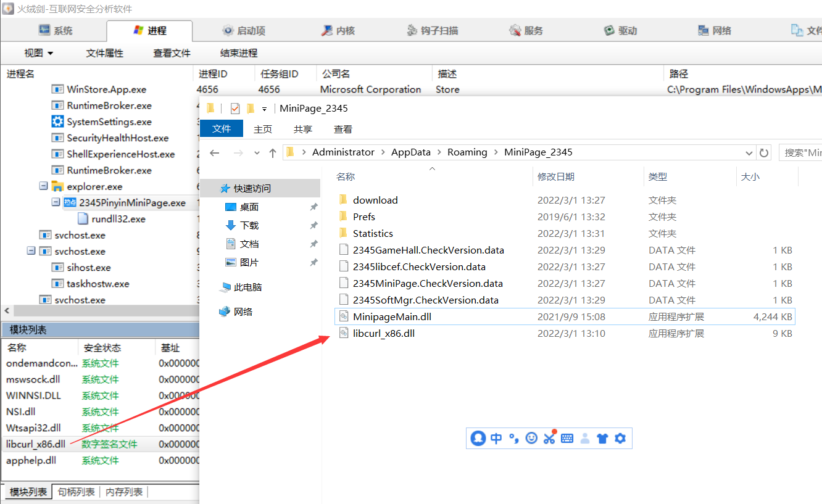Image resolution: width=822 pixels, height=504 pixels.
Task: Open the 系统 tab in Huorong Sword
Action: coord(56,31)
